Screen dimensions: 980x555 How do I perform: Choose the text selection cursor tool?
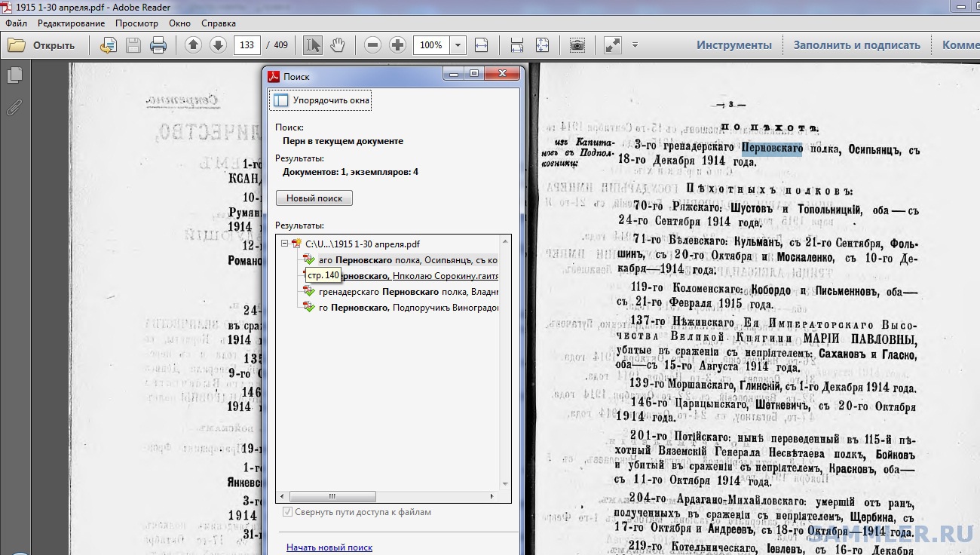coord(312,45)
